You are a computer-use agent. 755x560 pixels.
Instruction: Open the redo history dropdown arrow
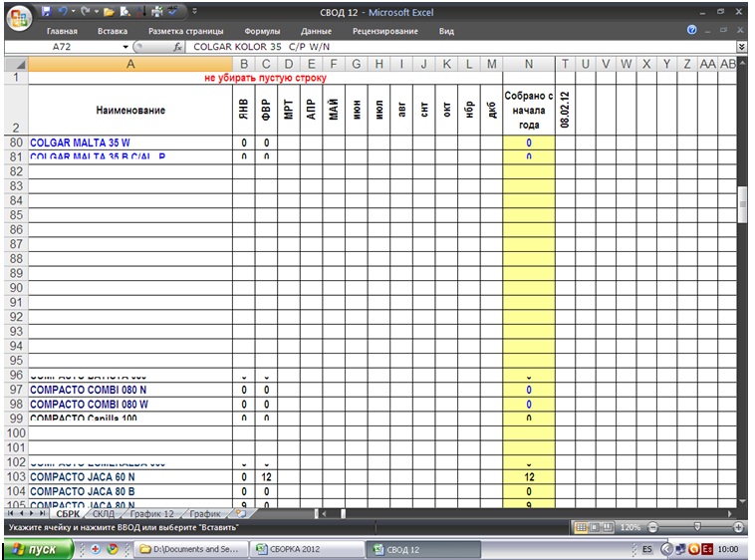coord(97,11)
